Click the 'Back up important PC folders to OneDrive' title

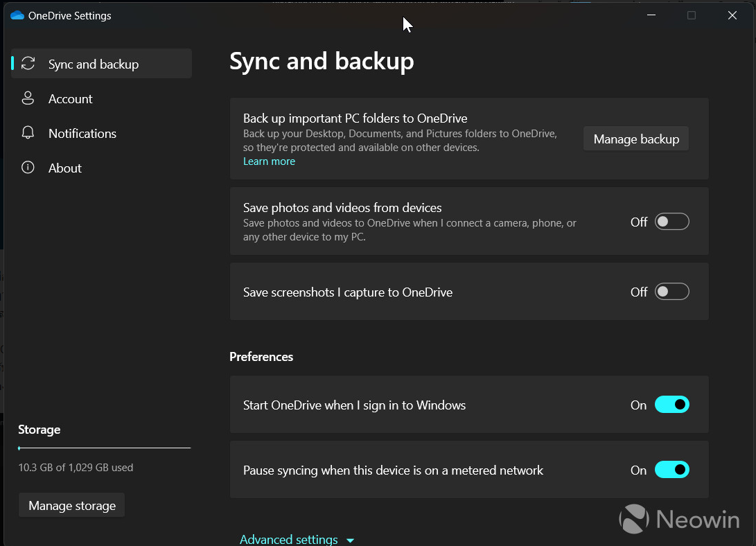point(355,118)
